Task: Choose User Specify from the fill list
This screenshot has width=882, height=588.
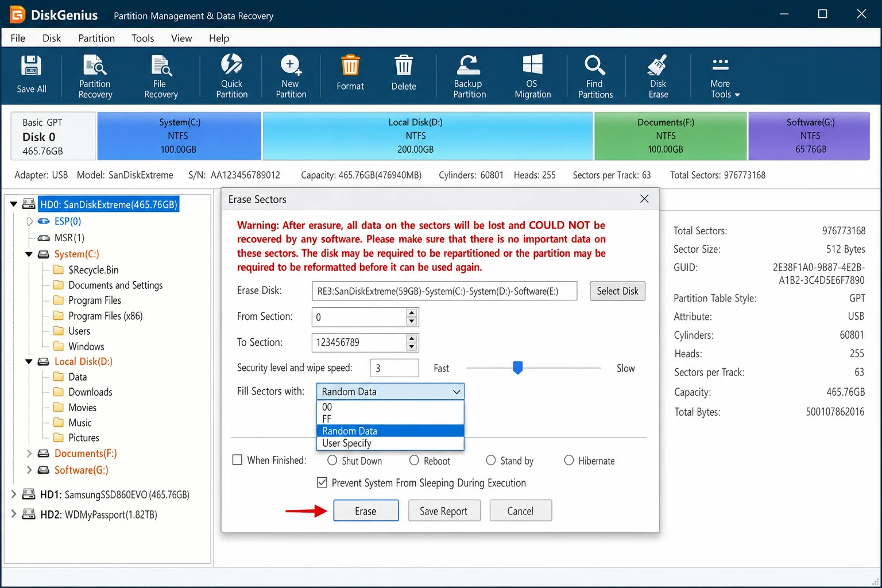Action: 390,443
